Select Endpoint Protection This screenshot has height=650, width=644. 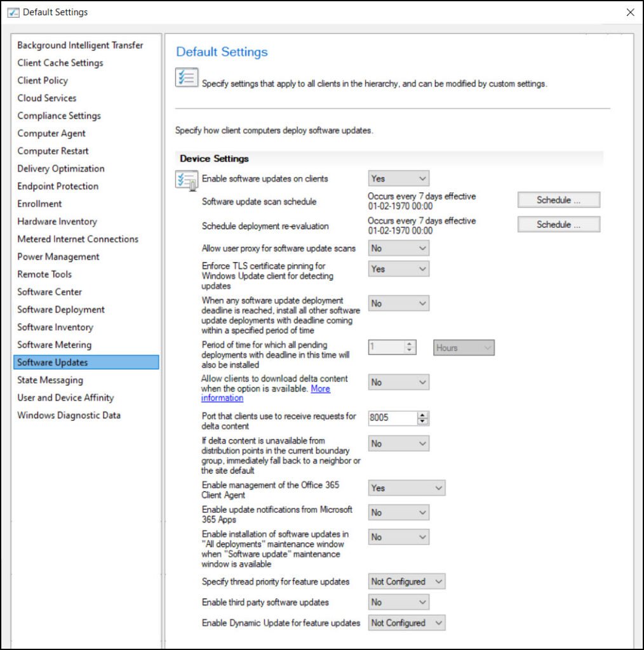58,186
